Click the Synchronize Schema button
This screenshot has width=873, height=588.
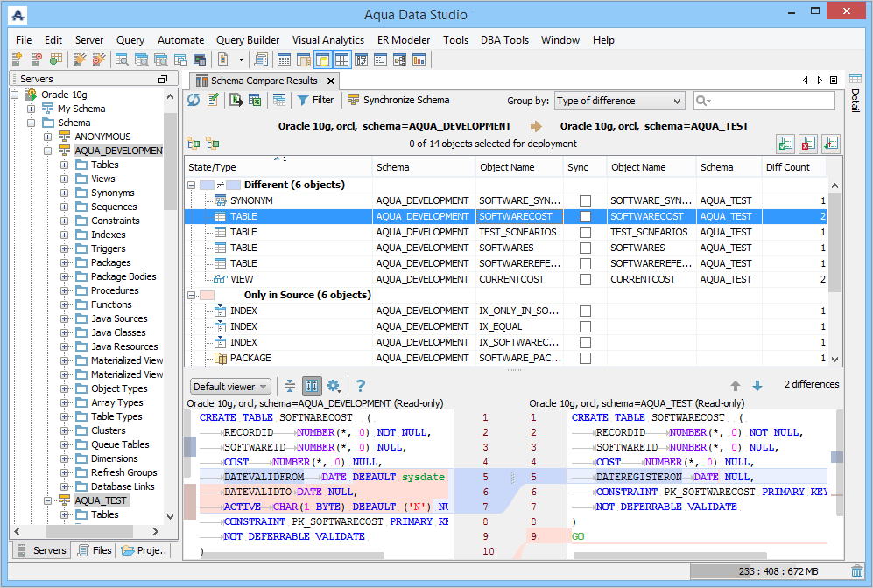click(x=398, y=101)
